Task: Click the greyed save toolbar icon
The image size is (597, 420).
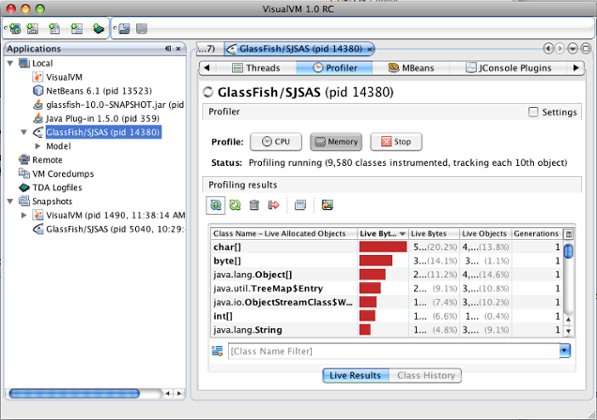Action: tap(142, 29)
